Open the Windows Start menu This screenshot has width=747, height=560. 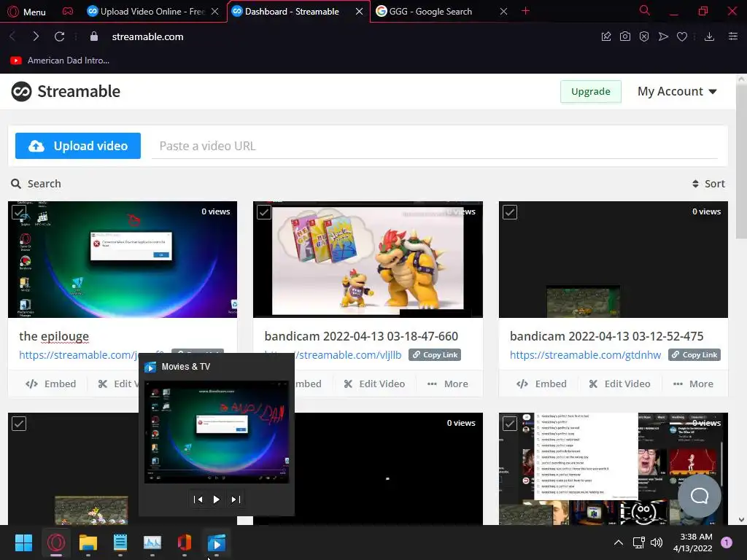(x=23, y=542)
